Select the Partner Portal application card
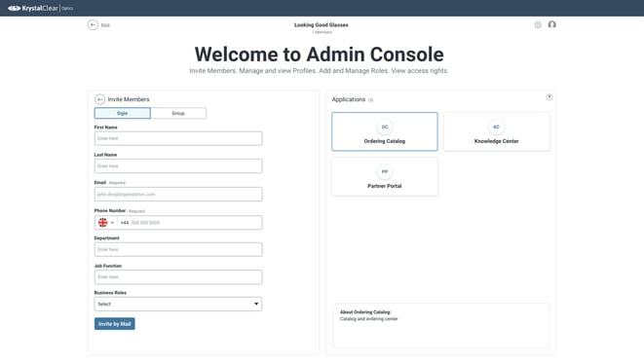The height and width of the screenshot is (362, 644). pos(385,176)
